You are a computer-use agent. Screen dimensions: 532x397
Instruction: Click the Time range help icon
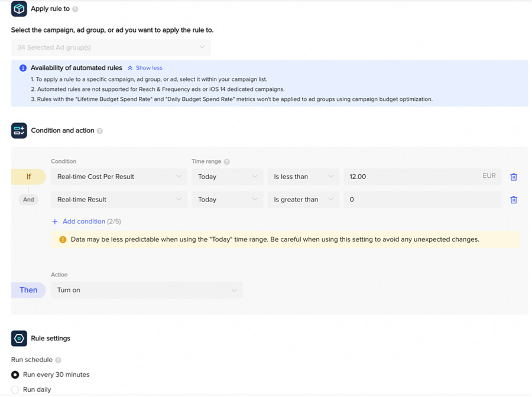point(227,162)
